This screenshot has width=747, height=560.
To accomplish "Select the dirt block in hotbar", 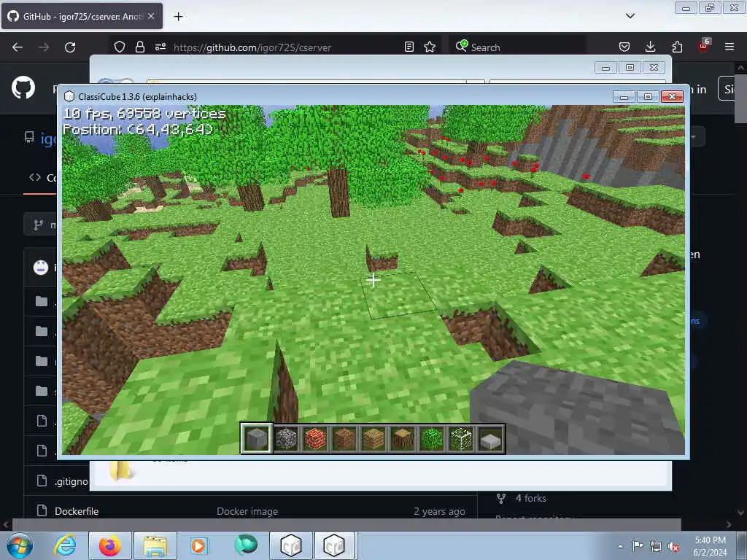I will tap(344, 438).
